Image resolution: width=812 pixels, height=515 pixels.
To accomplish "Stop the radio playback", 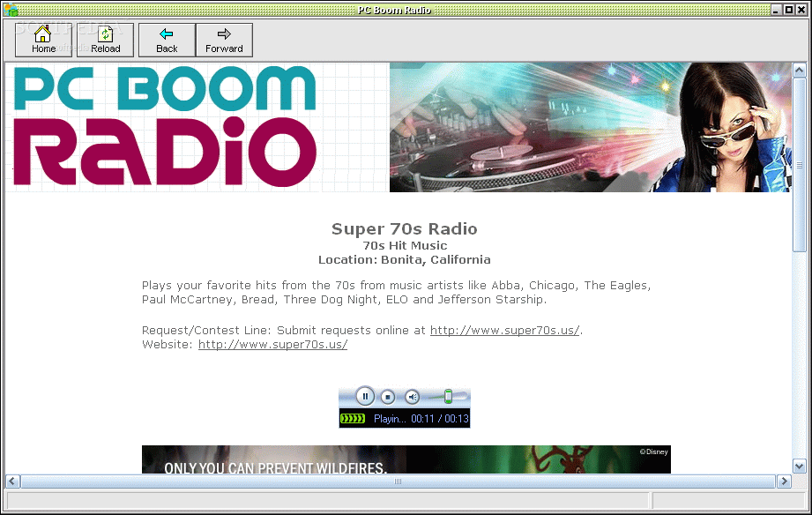I will tap(388, 397).
